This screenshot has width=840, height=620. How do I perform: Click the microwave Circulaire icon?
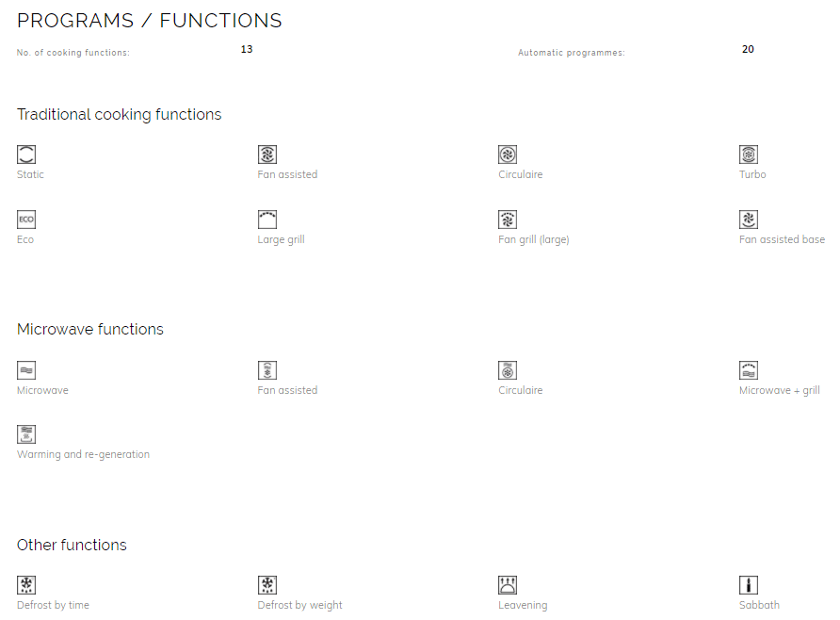click(x=508, y=370)
